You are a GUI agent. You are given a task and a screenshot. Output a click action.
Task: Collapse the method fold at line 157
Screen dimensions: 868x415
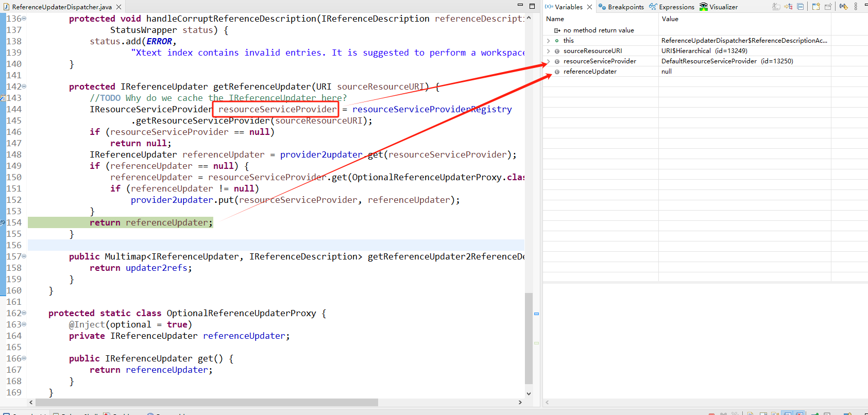click(x=24, y=256)
